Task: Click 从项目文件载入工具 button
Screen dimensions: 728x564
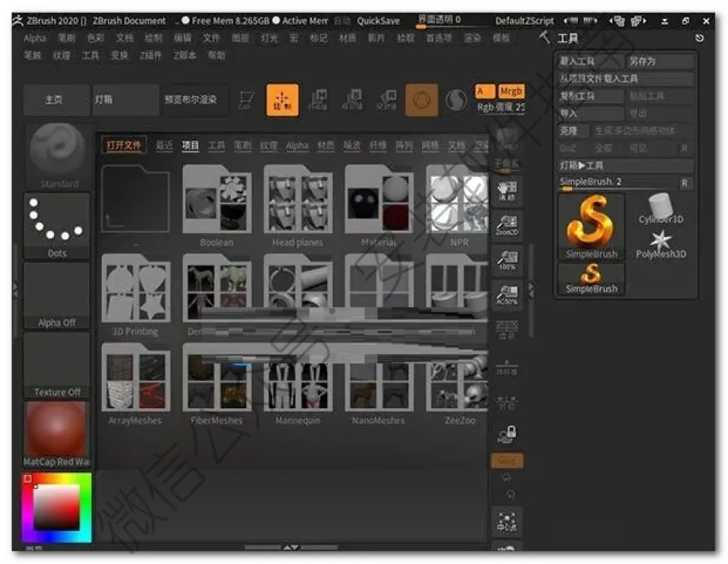Action: [x=625, y=79]
